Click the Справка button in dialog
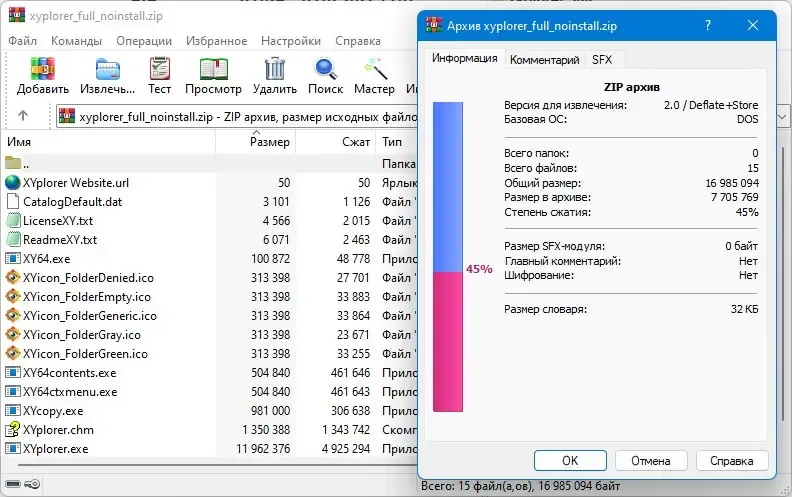This screenshot has height=497, width=792. click(x=732, y=461)
